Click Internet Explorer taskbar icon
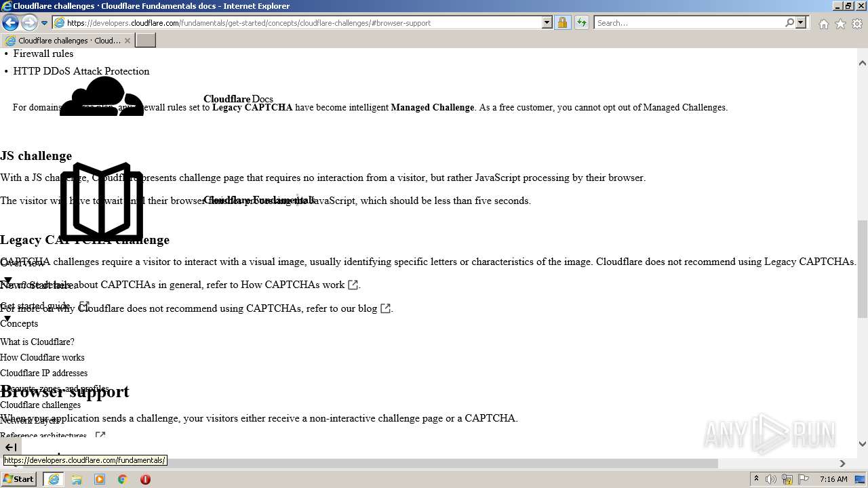Screen dimensions: 868x488 coord(54,479)
